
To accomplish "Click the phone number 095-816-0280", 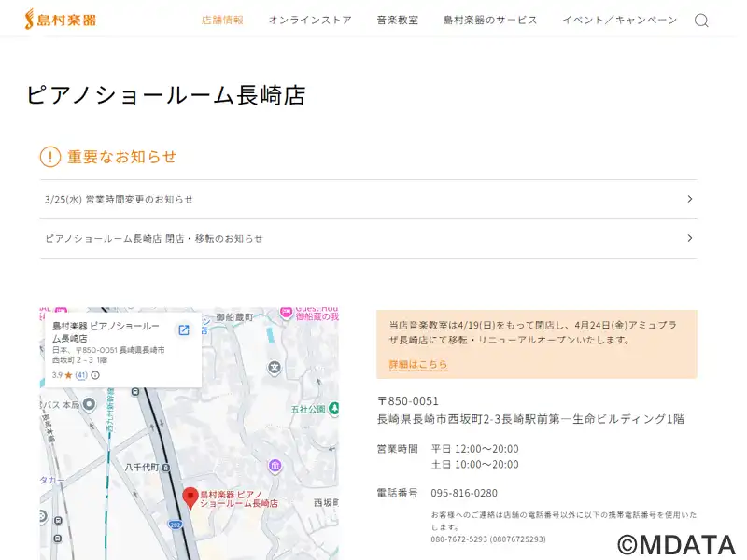I will click(464, 493).
